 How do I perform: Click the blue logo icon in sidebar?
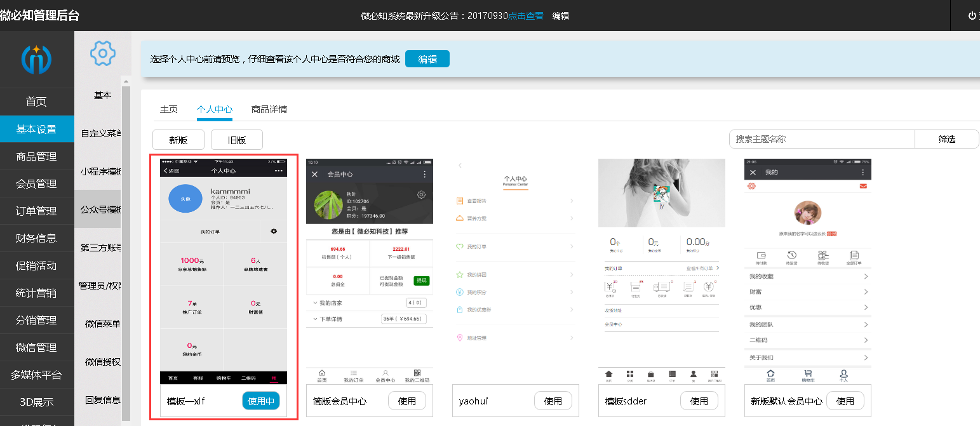click(x=36, y=60)
